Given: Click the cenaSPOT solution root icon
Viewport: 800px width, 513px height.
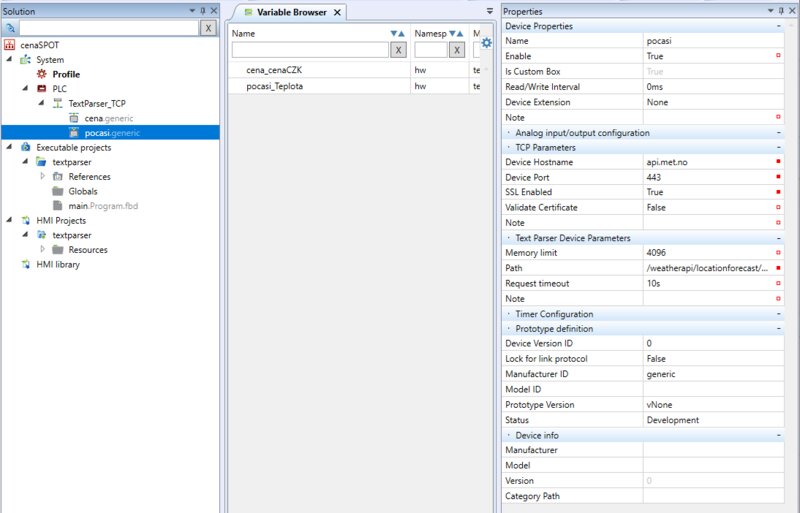Looking at the screenshot, I should coord(10,45).
